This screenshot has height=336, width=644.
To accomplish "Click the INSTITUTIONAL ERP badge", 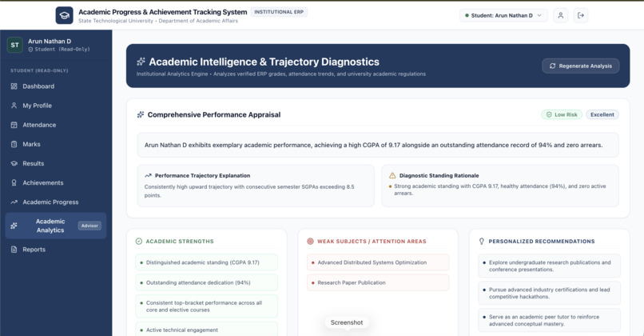I will pos(279,12).
